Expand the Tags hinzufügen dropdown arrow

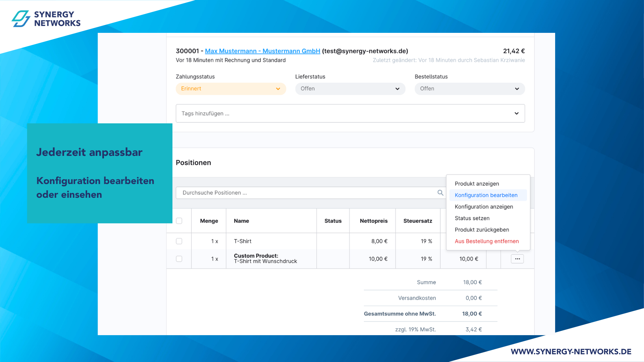(517, 113)
